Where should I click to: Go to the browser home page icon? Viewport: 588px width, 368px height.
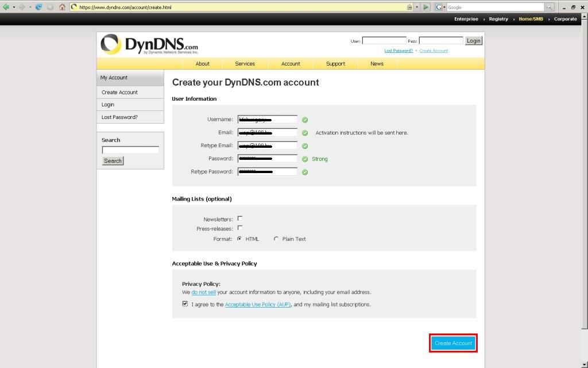tap(62, 7)
